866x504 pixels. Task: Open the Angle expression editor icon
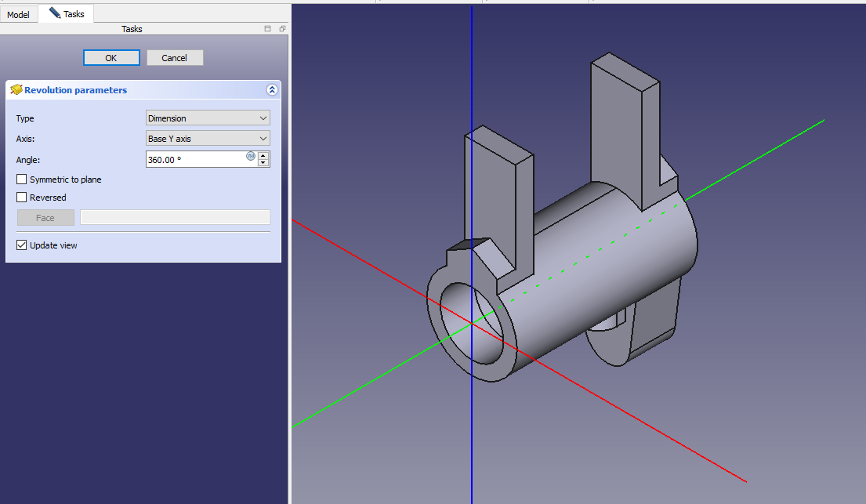coord(251,156)
